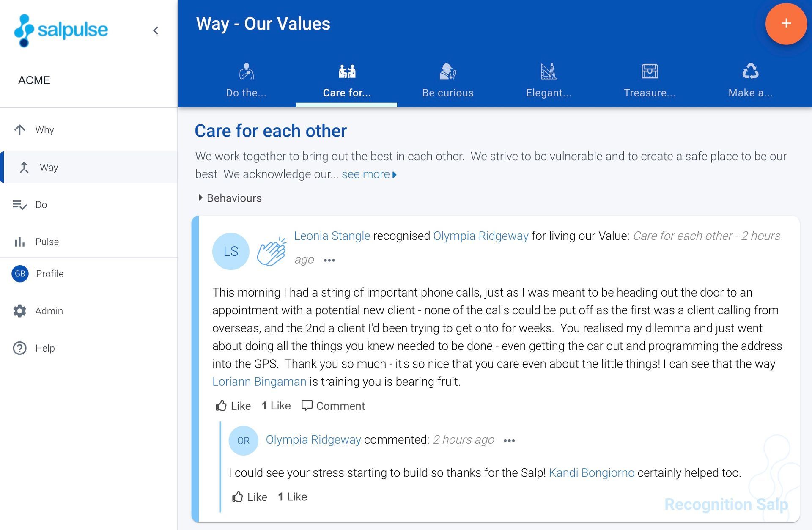The image size is (812, 530).
Task: Like Olympia Ridgeway's comment
Action: [250, 497]
